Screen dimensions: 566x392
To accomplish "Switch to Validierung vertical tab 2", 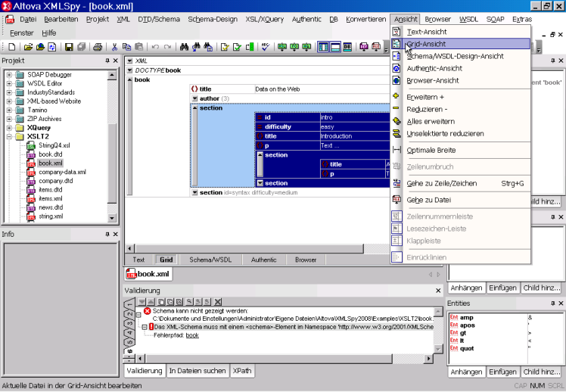I will click(x=129, y=313).
